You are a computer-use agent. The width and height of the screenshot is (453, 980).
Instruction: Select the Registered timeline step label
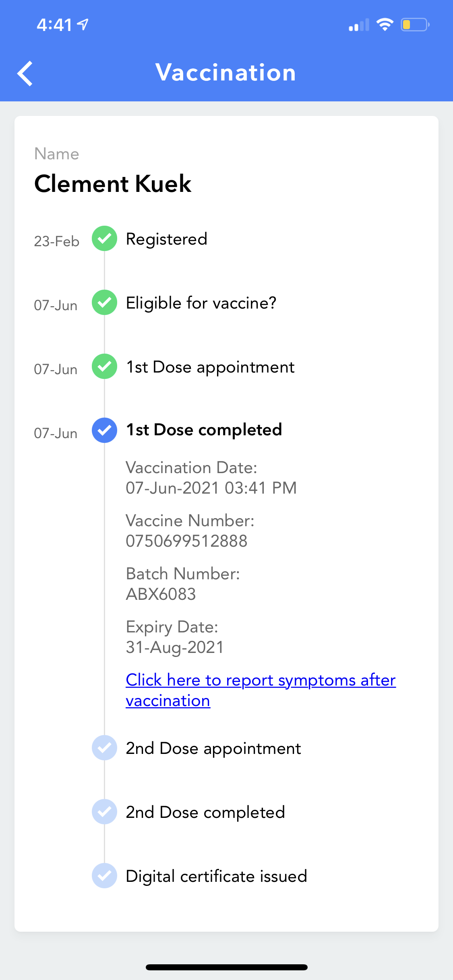click(166, 239)
